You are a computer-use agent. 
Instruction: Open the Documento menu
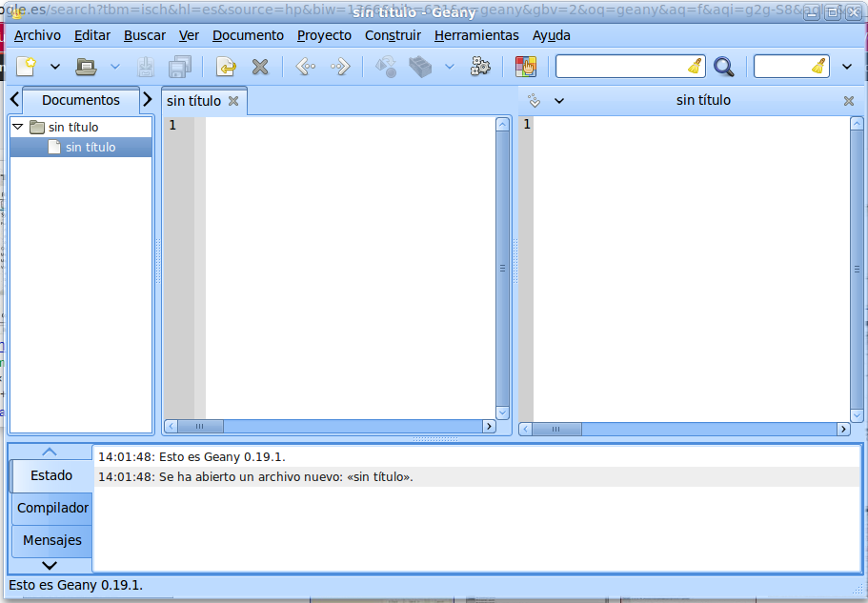coord(248,35)
